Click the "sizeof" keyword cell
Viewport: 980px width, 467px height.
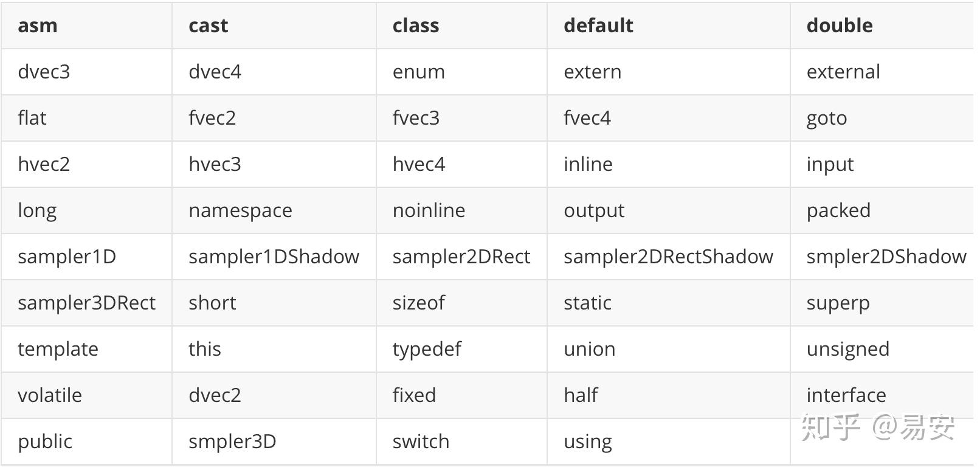(x=418, y=303)
